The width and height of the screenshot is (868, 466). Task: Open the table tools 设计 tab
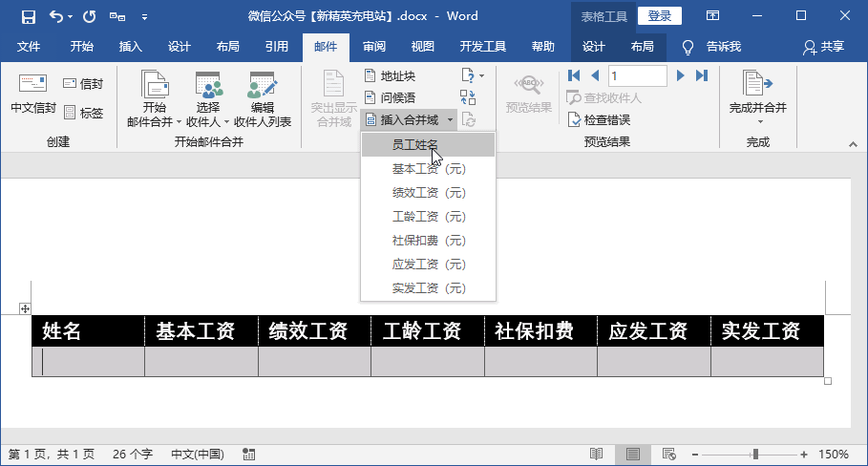tap(593, 47)
